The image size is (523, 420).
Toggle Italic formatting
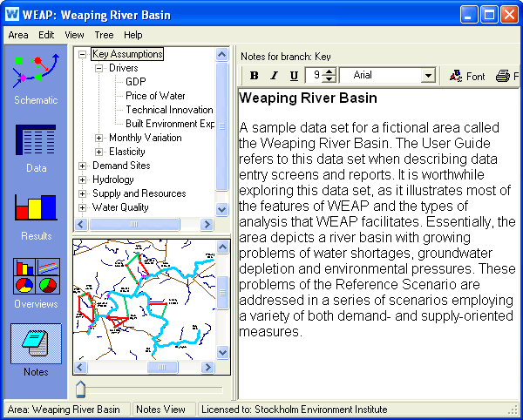click(274, 76)
